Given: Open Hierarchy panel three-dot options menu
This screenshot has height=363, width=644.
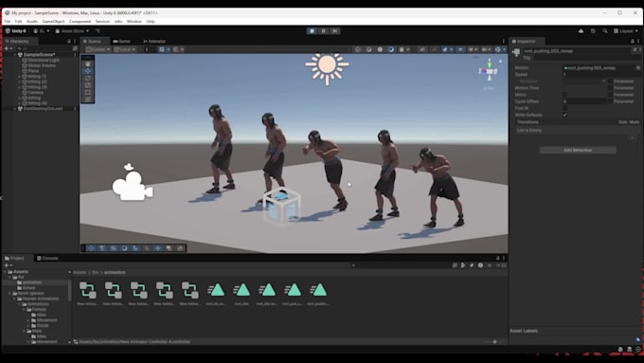Looking at the screenshot, I should coord(75,41).
